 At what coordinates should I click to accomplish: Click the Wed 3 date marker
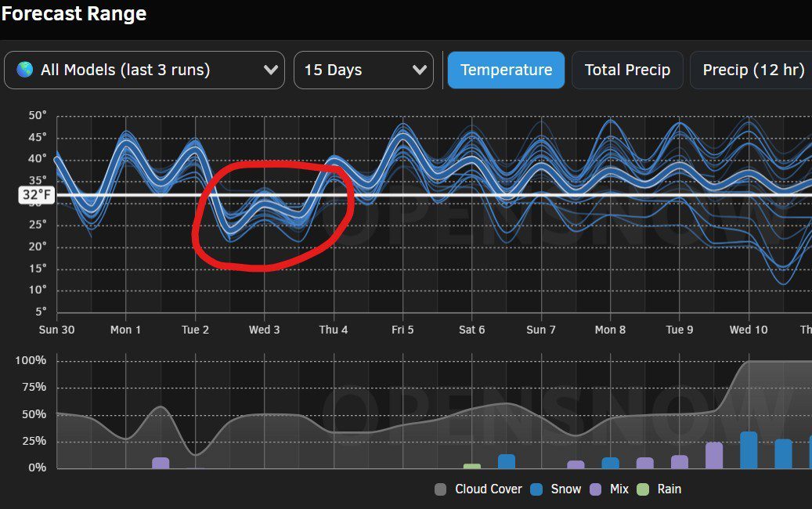[265, 330]
